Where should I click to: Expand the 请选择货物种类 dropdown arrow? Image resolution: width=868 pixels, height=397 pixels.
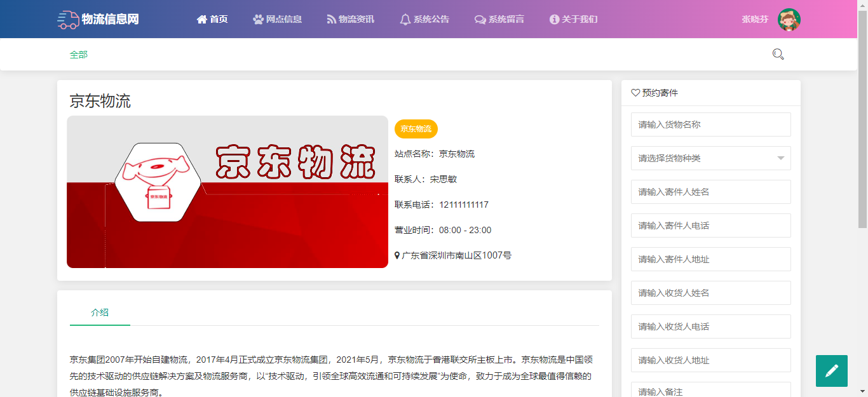781,158
